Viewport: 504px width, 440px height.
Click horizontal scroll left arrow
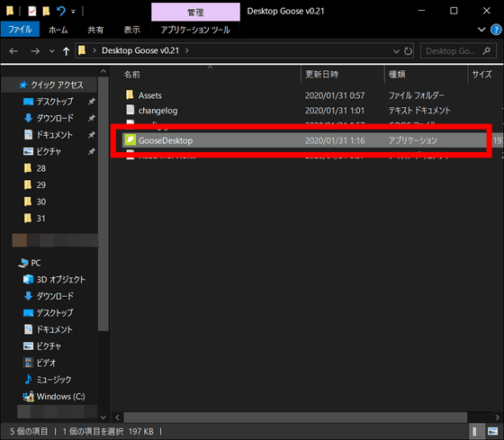pos(117,418)
